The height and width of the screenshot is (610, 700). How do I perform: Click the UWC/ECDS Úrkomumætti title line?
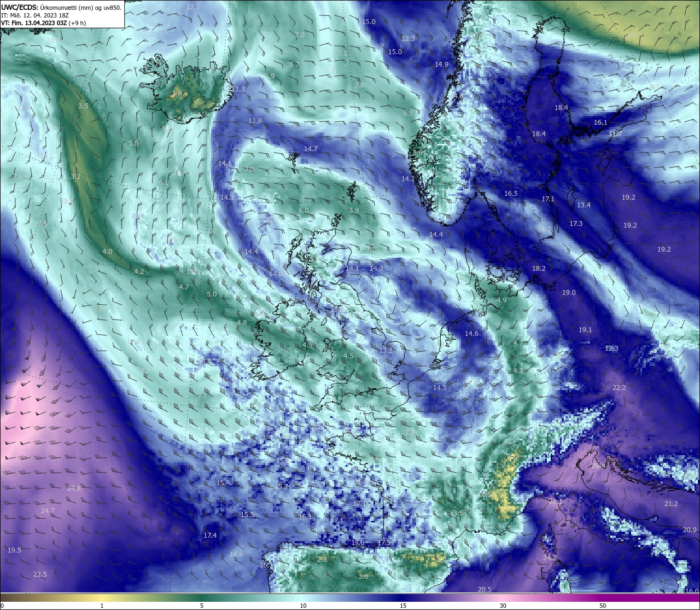[61, 8]
